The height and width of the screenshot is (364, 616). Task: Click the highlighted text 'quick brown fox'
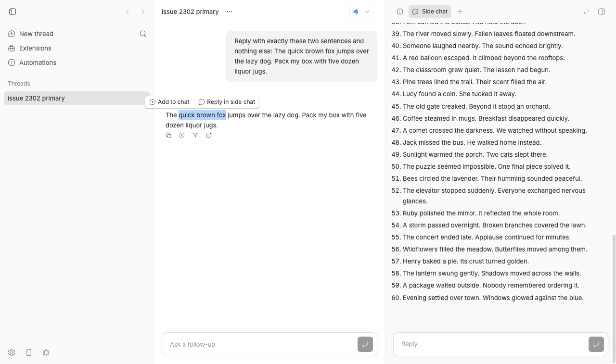pos(202,115)
